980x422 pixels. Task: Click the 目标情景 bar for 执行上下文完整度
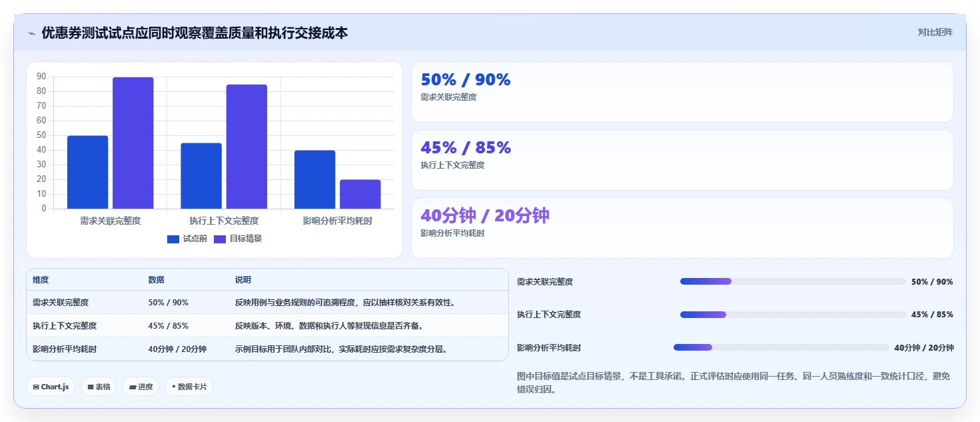click(246, 147)
